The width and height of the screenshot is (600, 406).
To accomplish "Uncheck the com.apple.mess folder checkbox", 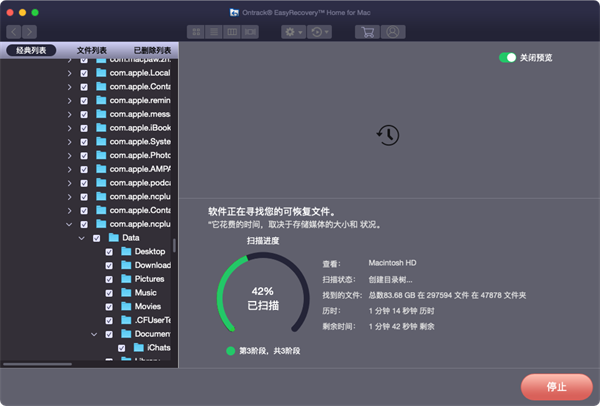I will 84,114.
